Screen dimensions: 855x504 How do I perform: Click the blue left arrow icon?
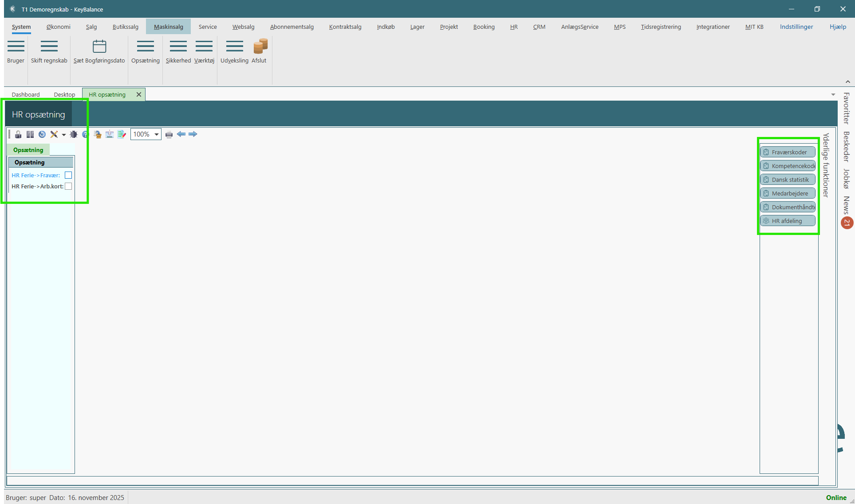(x=181, y=134)
